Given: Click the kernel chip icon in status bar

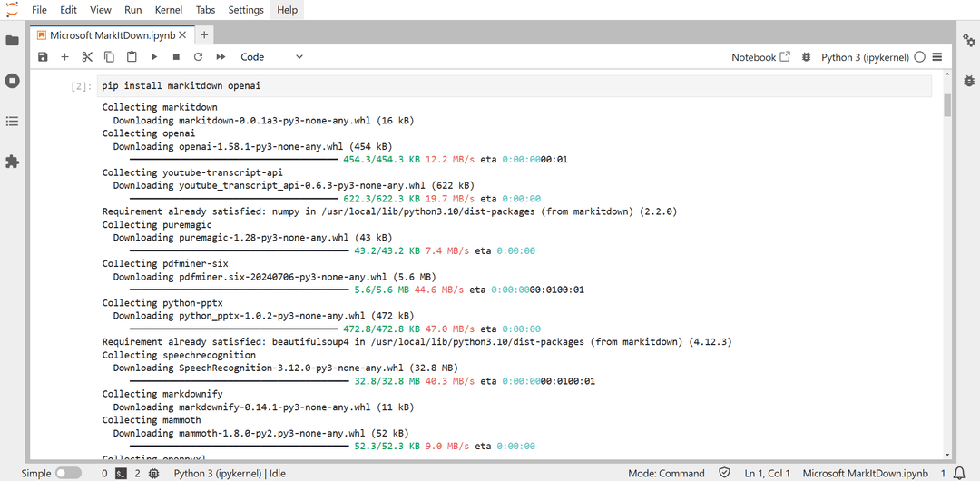Looking at the screenshot, I should pos(153,474).
